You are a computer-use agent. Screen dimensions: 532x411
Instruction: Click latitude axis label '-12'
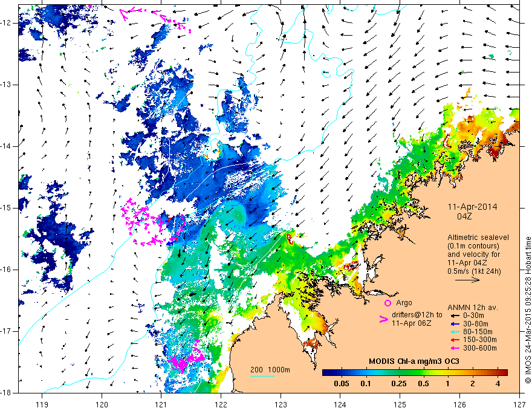point(6,23)
